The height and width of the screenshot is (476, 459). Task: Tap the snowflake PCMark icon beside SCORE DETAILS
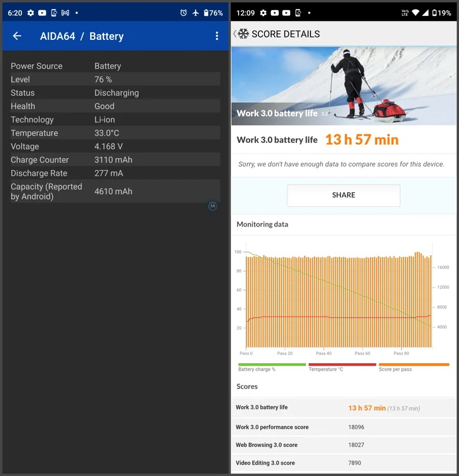click(243, 34)
